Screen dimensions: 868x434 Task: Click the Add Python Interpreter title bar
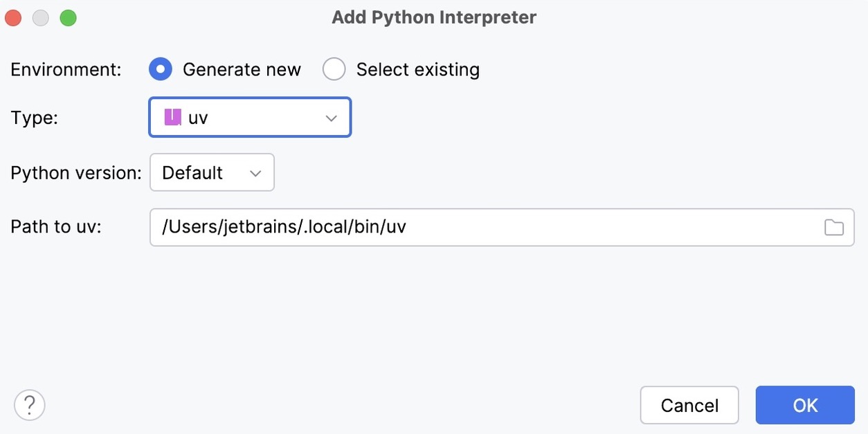coord(434,17)
